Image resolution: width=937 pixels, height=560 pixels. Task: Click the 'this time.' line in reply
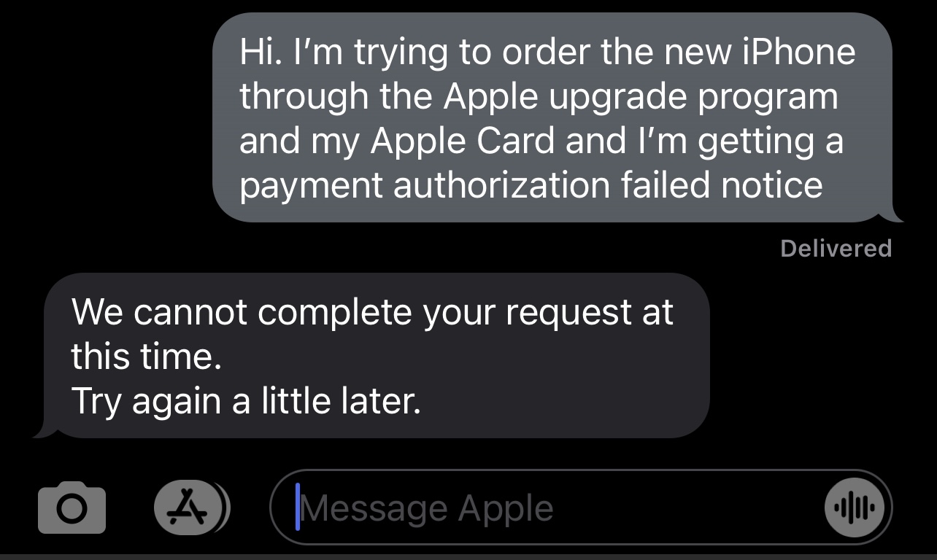pos(146,357)
